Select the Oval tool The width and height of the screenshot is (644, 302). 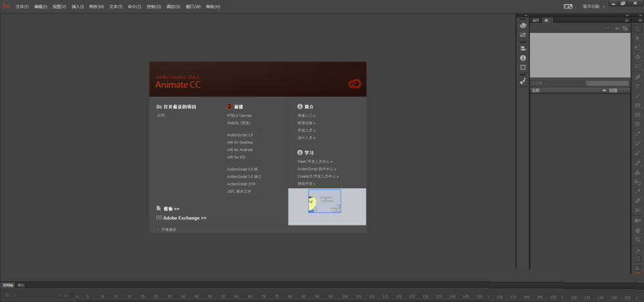[x=638, y=115]
